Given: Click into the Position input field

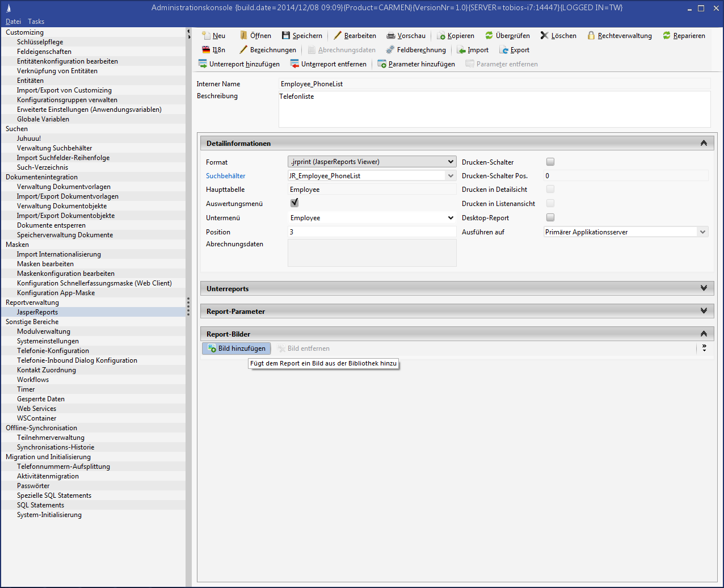Looking at the screenshot, I should 372,232.
